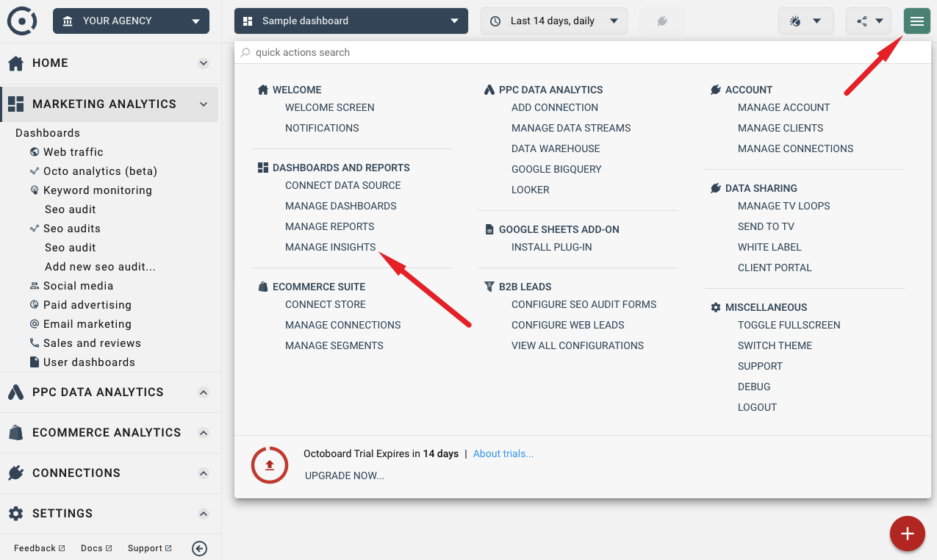This screenshot has width=937, height=560.
Task: Choose INSTALL PLUG-IN for Google Sheets
Action: click(x=552, y=247)
